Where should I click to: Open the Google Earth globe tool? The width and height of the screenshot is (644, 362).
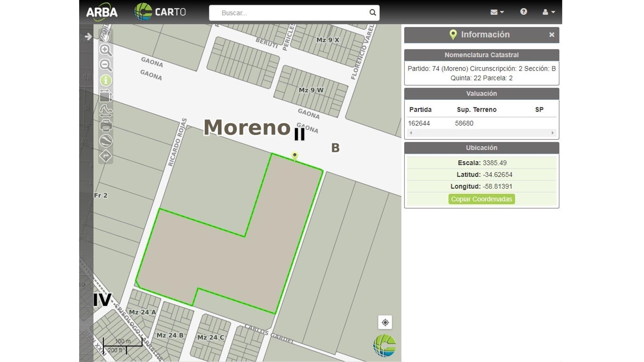(106, 141)
